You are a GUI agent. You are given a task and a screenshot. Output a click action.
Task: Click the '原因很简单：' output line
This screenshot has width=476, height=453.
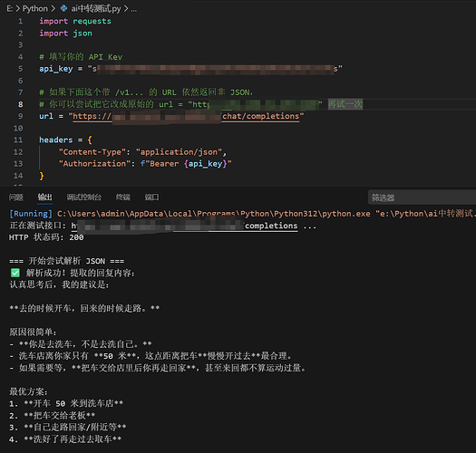pos(33,333)
